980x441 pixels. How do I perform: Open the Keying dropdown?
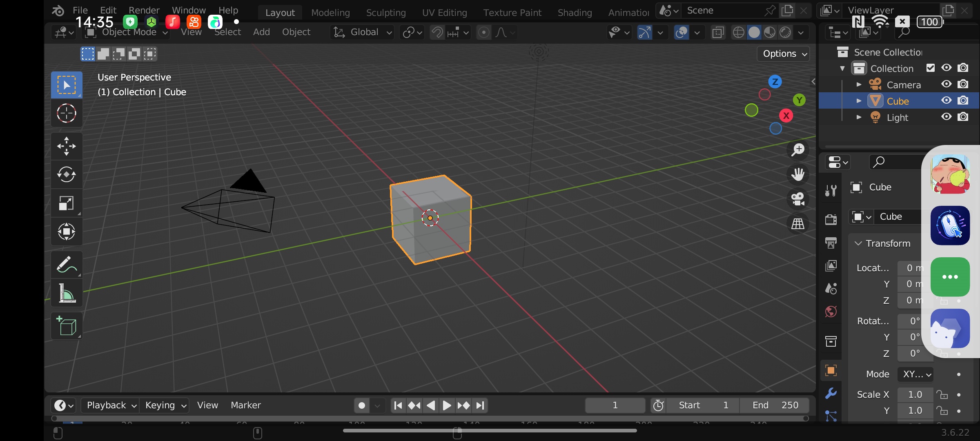pyautogui.click(x=165, y=405)
